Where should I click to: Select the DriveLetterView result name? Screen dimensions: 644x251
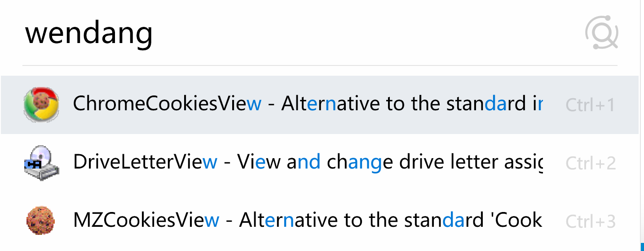point(145,162)
